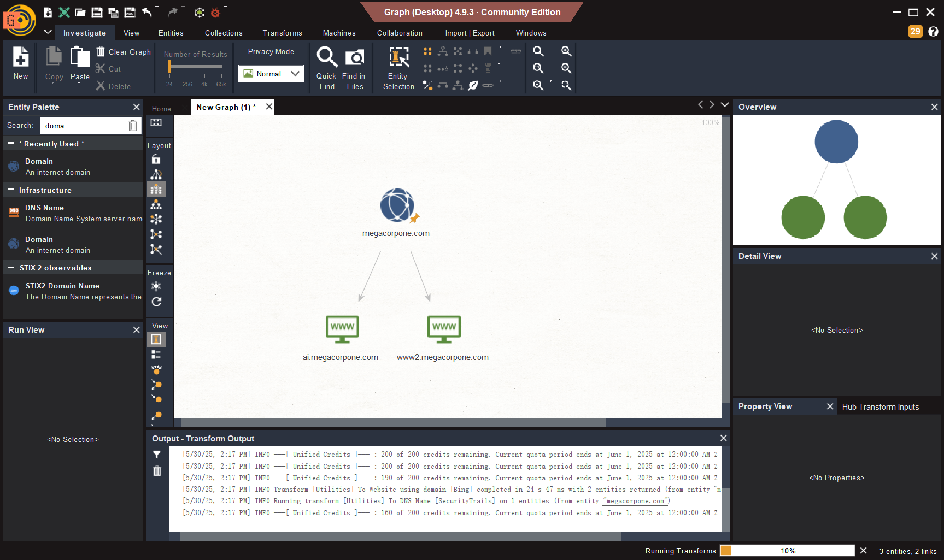Click the redo arrow icon
This screenshot has height=560, width=944.
pos(173,12)
